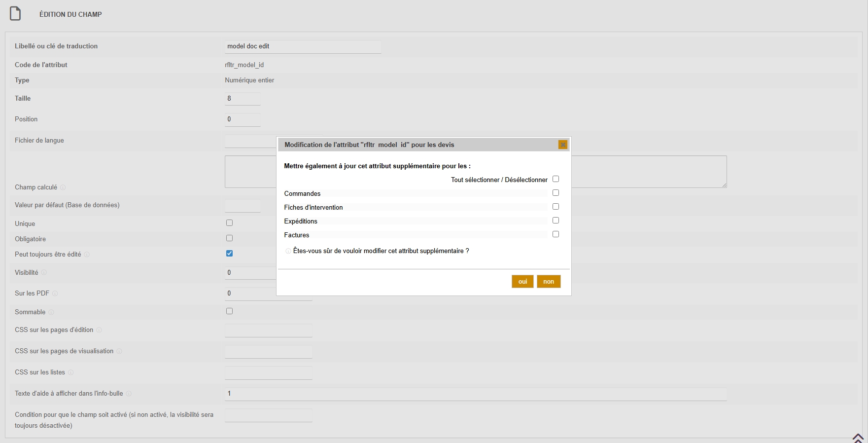This screenshot has height=443, width=868.
Task: Enable the Commandes checkbox
Action: (556, 193)
